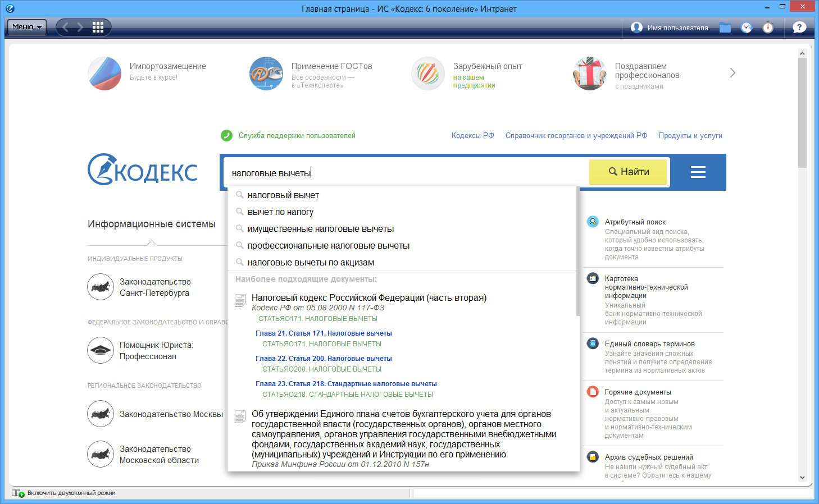The width and height of the screenshot is (819, 504).
Task: Select suggestion имущественные налоговые вычеты
Action: click(402, 229)
